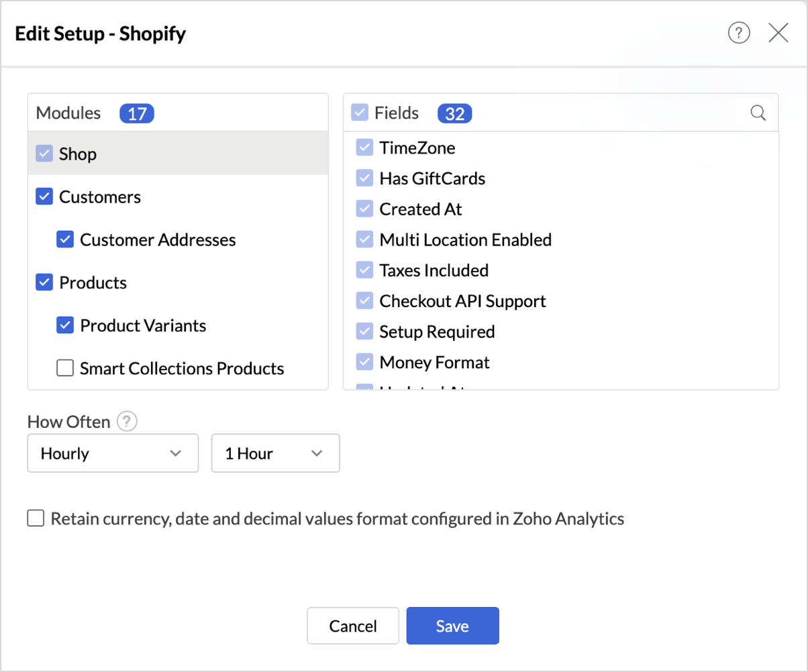Check Retain currency, date and decimal format
808x672 pixels.
36,518
